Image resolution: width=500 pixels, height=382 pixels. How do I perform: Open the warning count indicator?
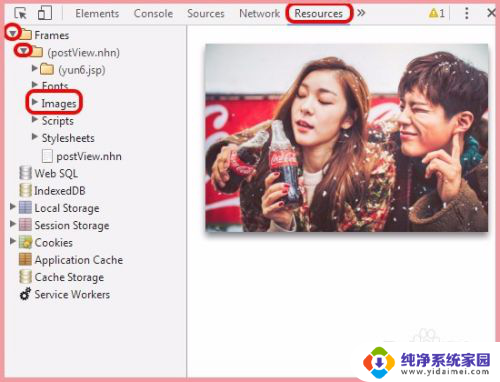436,13
